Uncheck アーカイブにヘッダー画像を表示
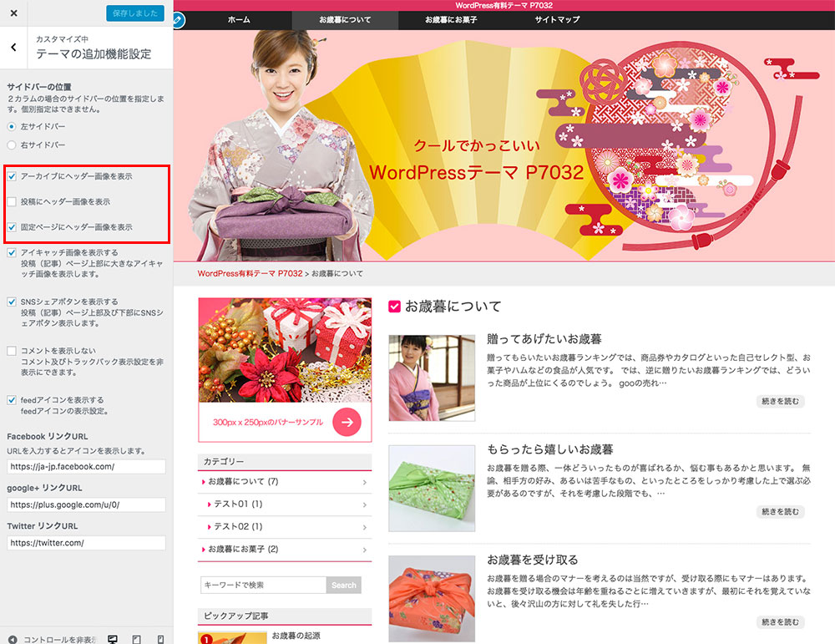Image resolution: width=835 pixels, height=644 pixels. coord(12,176)
